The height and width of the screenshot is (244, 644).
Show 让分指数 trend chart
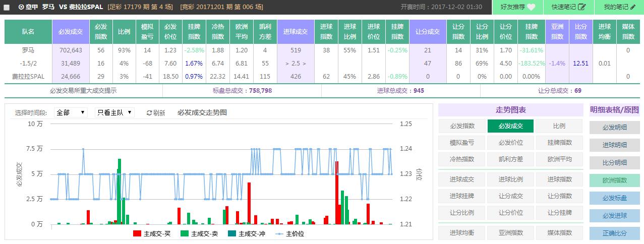559,196
